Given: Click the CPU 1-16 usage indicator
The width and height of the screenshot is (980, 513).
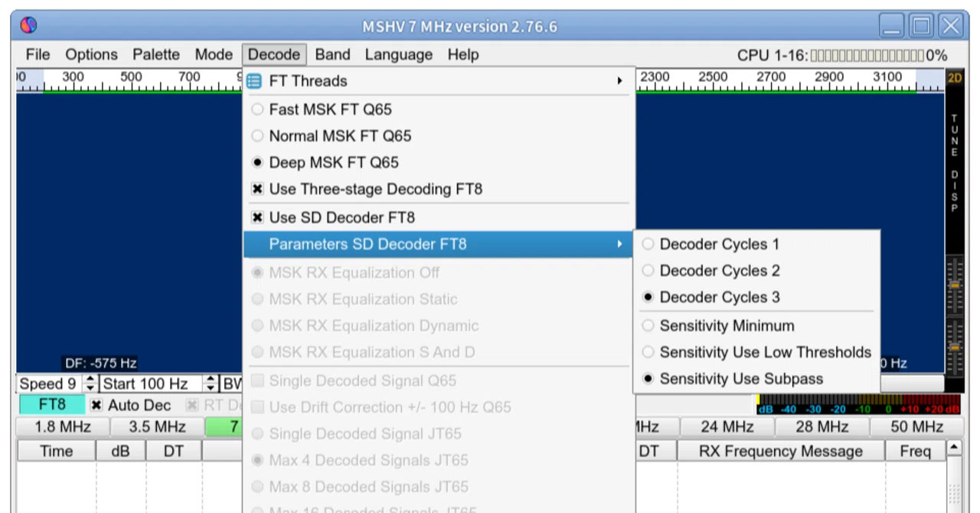Looking at the screenshot, I should click(x=842, y=55).
